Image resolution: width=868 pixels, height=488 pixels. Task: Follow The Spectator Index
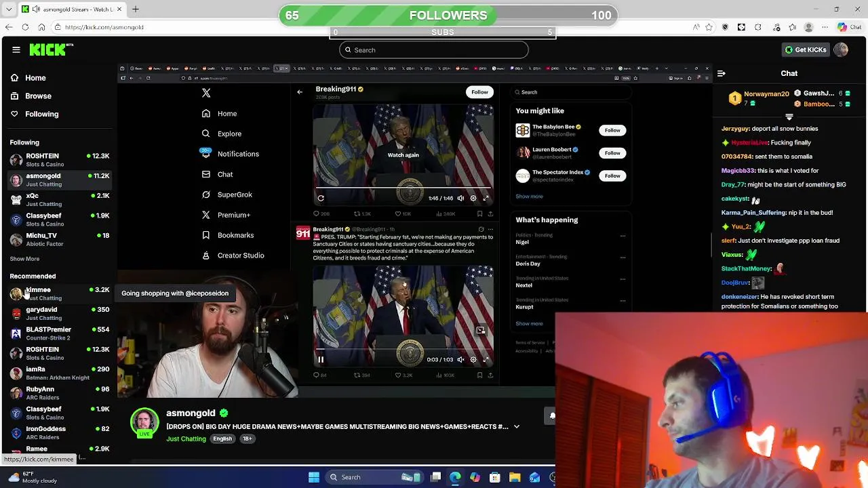[x=612, y=176]
